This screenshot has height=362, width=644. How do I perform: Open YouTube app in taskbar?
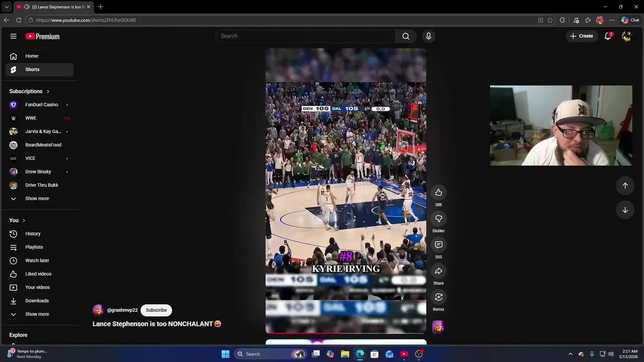coord(404,354)
